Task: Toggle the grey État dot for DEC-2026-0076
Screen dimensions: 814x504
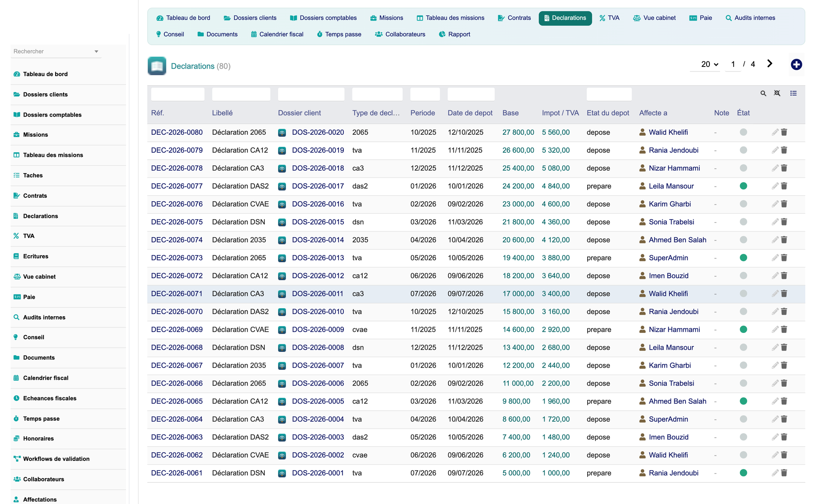Action: pyautogui.click(x=743, y=204)
